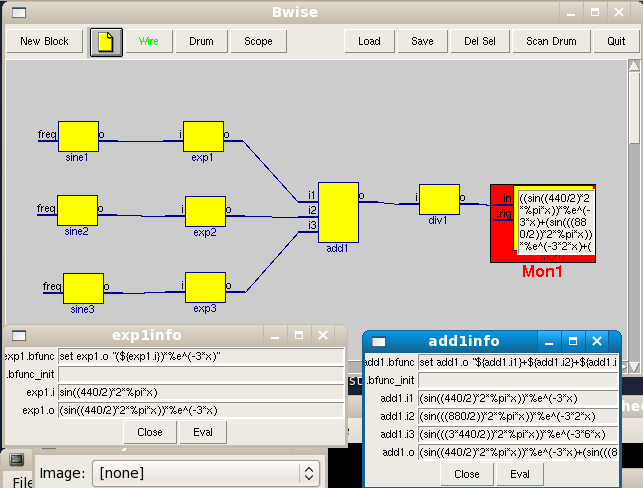Quit the Bwise application

tap(616, 41)
